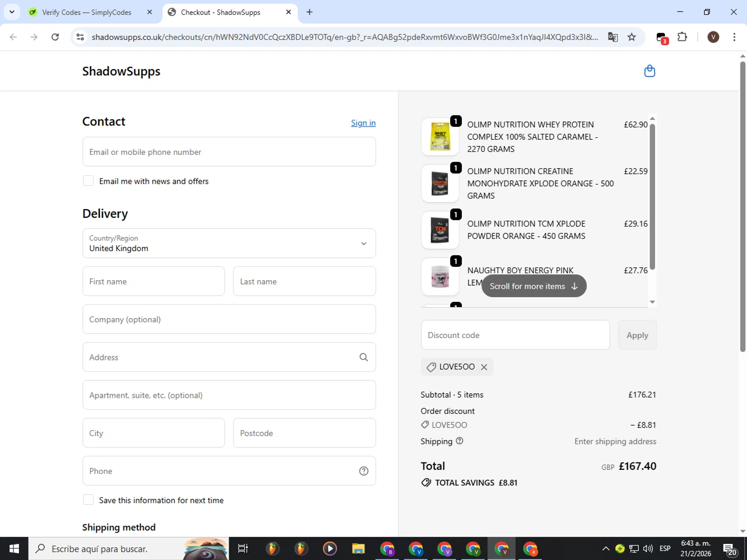The height and width of the screenshot is (560, 747).
Task: Click the Enter shipping address text
Action: tap(615, 442)
